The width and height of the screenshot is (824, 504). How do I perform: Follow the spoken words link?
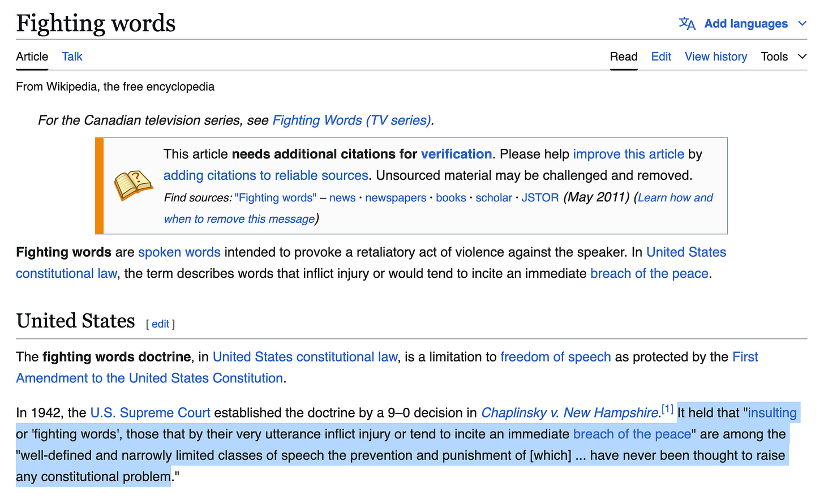click(179, 252)
